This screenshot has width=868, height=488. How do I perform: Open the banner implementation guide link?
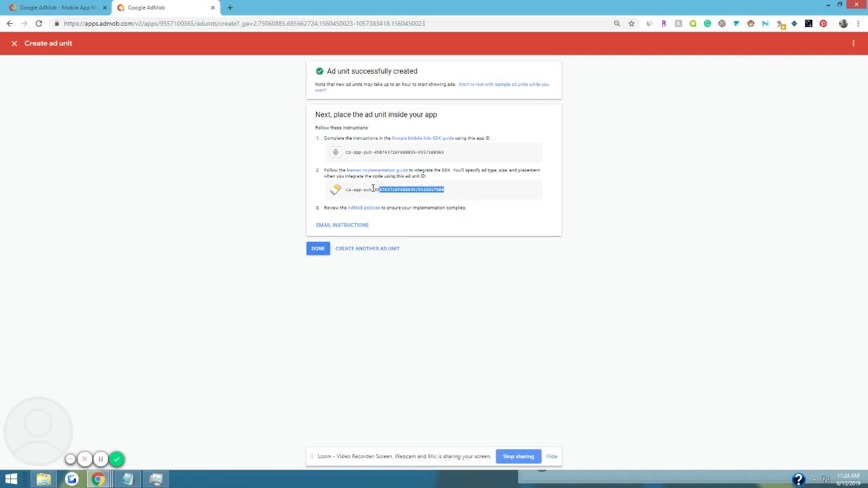[377, 170]
